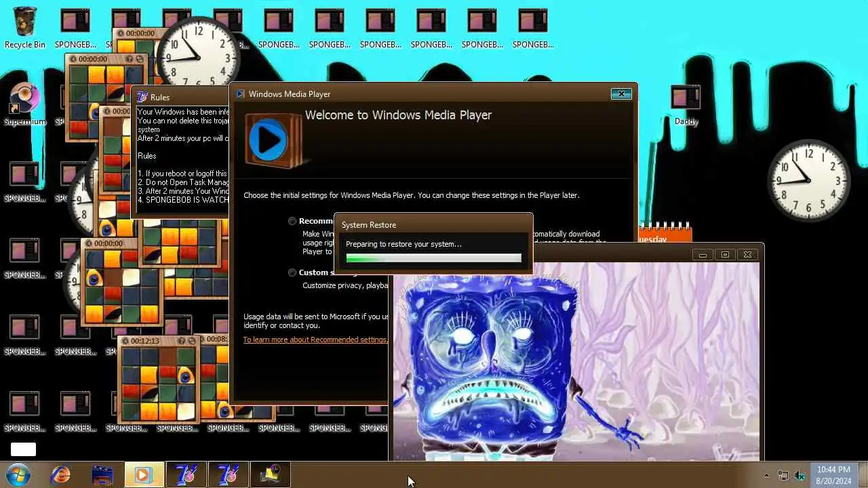Image resolution: width=868 pixels, height=488 pixels.
Task: Click the Rules window title icon
Action: (x=142, y=97)
